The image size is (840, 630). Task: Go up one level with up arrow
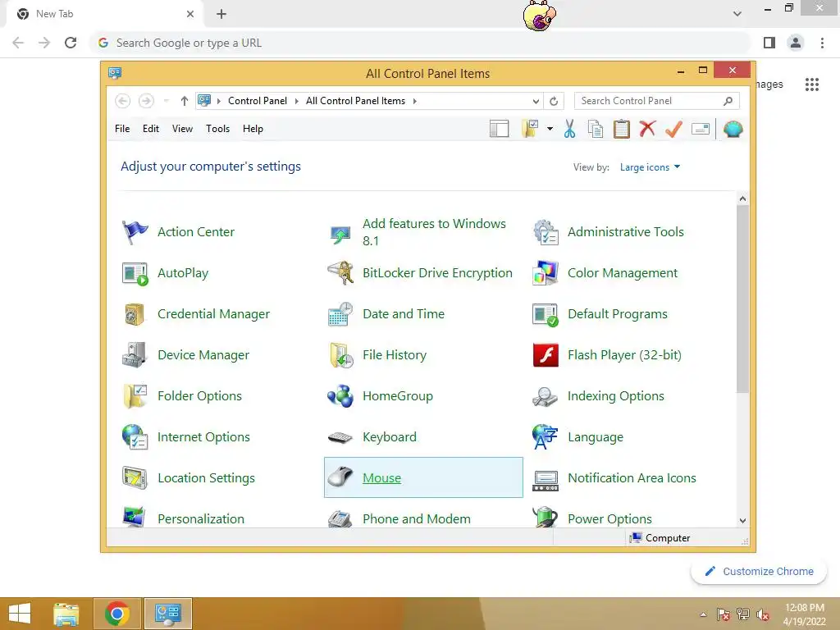(x=185, y=101)
